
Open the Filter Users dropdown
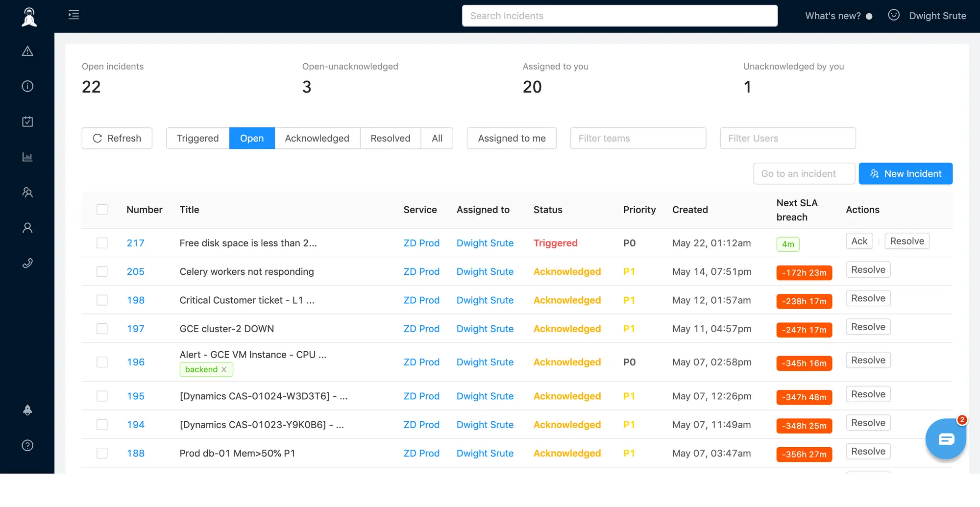pyautogui.click(x=788, y=138)
